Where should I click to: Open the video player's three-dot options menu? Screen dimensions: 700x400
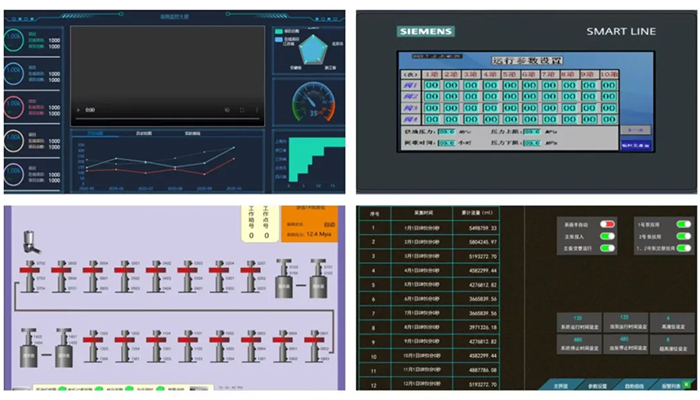(x=257, y=110)
